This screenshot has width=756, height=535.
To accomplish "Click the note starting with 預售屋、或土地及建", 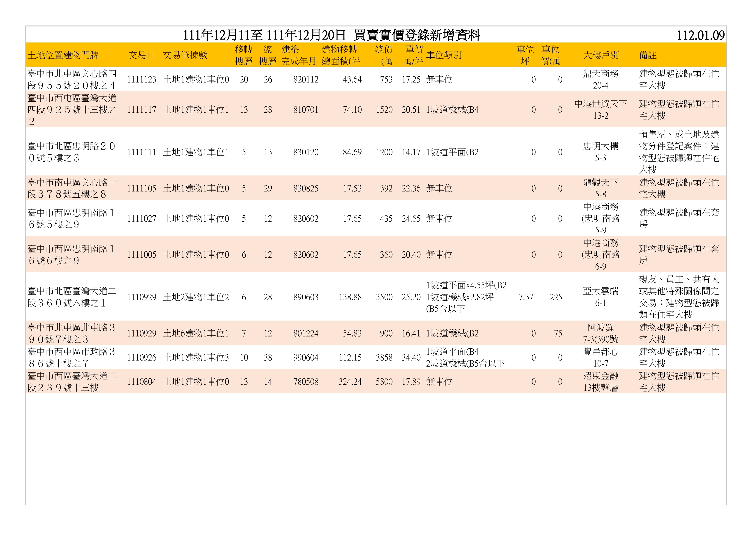I will 679,152.
